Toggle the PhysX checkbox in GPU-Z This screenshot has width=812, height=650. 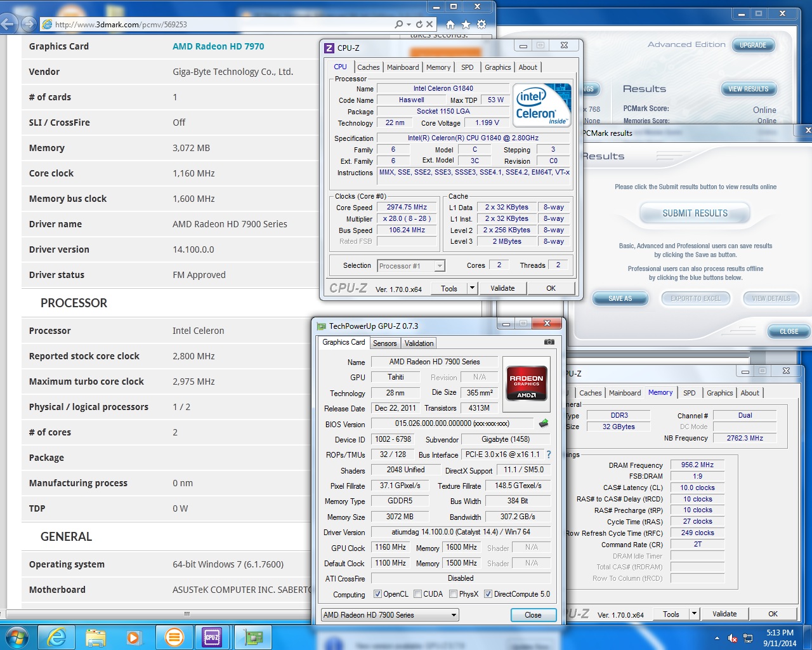[x=453, y=594]
